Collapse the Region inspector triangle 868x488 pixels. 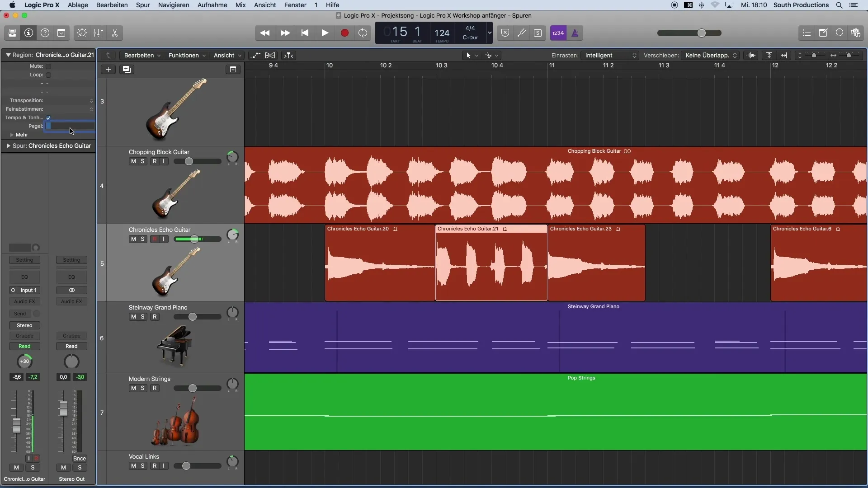point(8,55)
